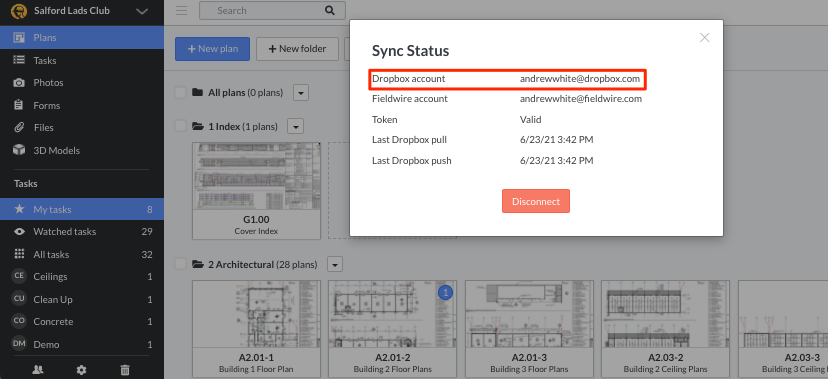Click the Disconnect button
The width and height of the screenshot is (828, 379).
[536, 201]
